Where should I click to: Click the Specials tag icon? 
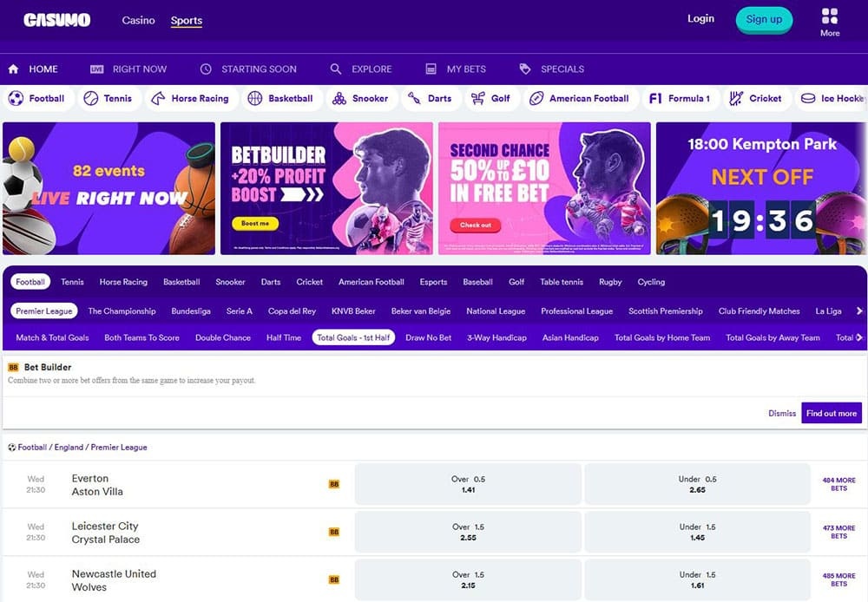(525, 69)
